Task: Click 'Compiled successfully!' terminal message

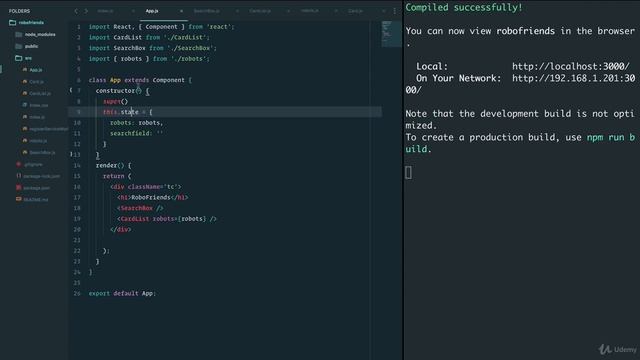Action: [464, 7]
